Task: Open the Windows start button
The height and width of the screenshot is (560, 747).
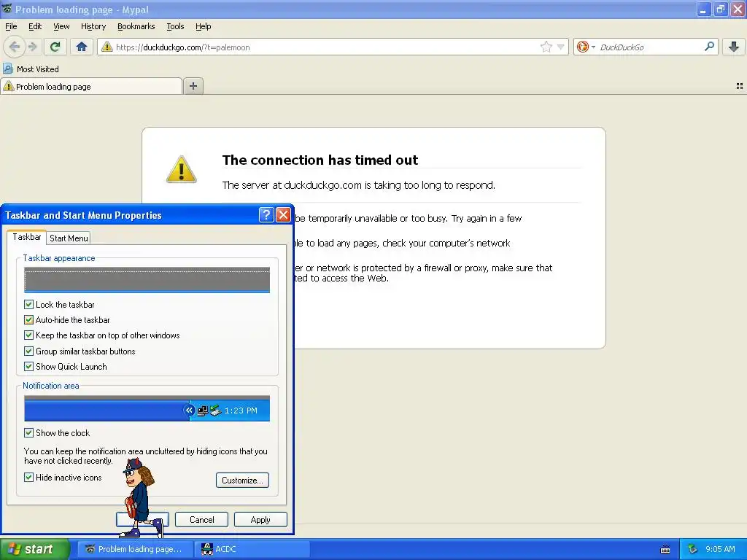Action: 34,549
